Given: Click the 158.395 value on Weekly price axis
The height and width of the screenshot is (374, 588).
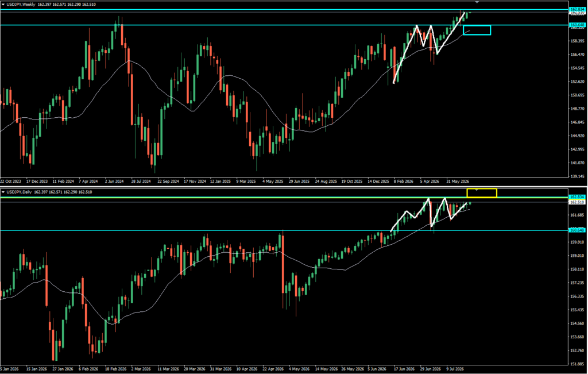Looking at the screenshot, I should tap(578, 41).
